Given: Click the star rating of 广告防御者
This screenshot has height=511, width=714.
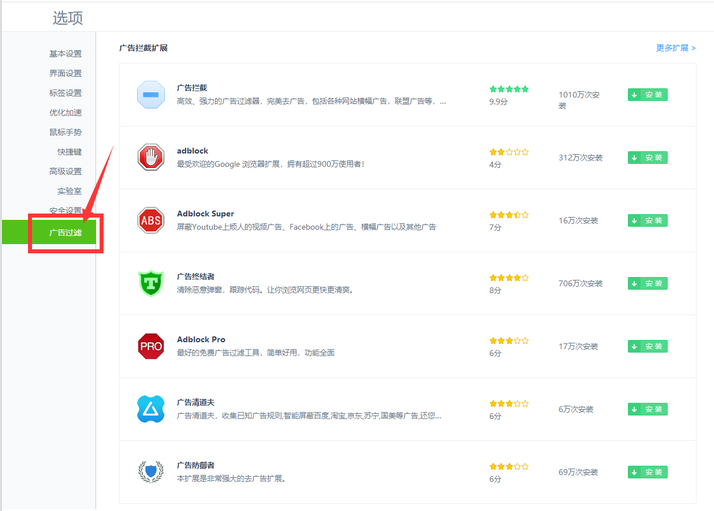Looking at the screenshot, I should click(509, 466).
